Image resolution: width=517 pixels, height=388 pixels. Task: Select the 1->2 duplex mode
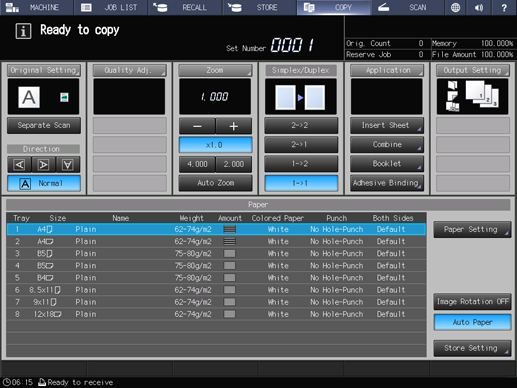301,164
